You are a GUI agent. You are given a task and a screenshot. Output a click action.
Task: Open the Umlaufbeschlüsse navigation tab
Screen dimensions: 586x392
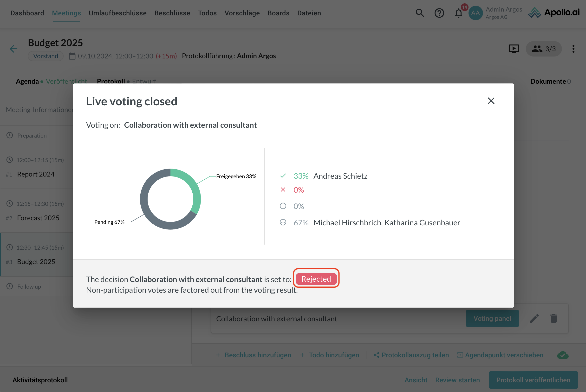click(x=117, y=13)
